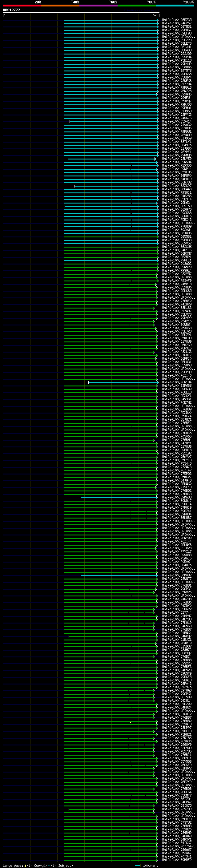Select hit label UniRef100_Q9SXX5
This screenshot has width=197, height=868.
(x=177, y=664)
